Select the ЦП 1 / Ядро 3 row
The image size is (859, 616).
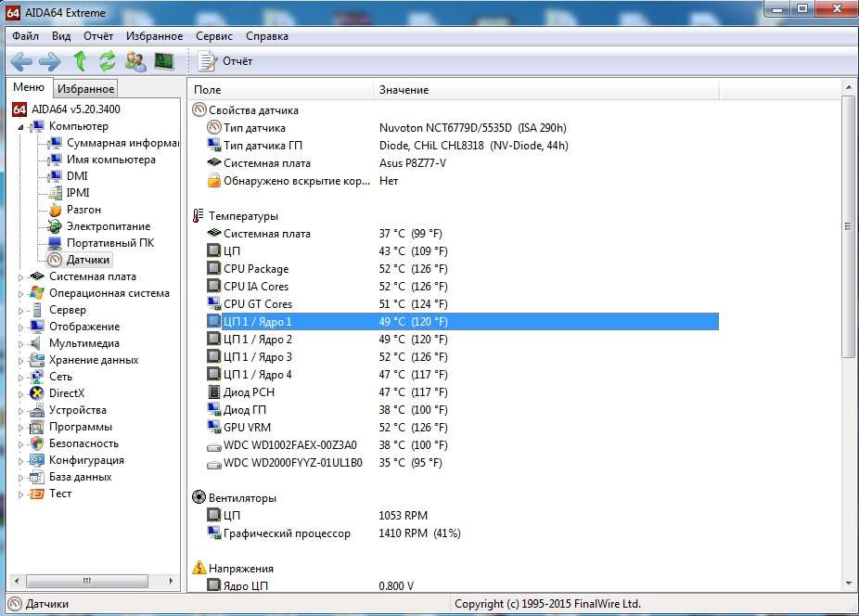coord(462,357)
